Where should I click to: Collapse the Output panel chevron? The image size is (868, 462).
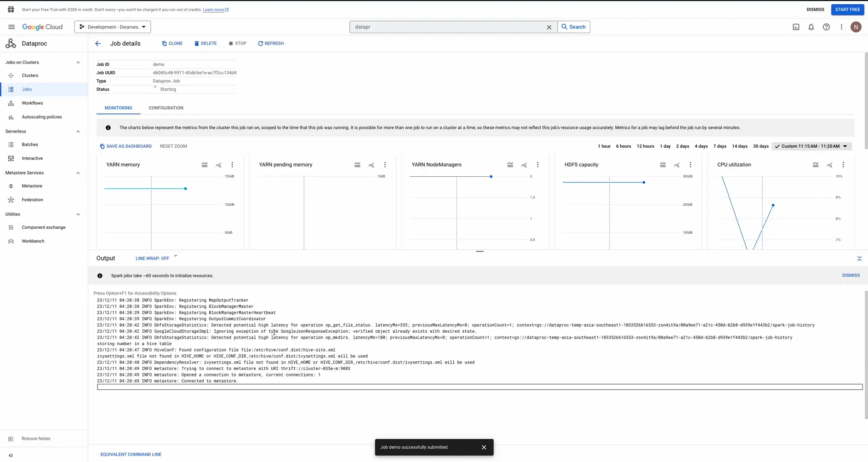[x=859, y=259]
